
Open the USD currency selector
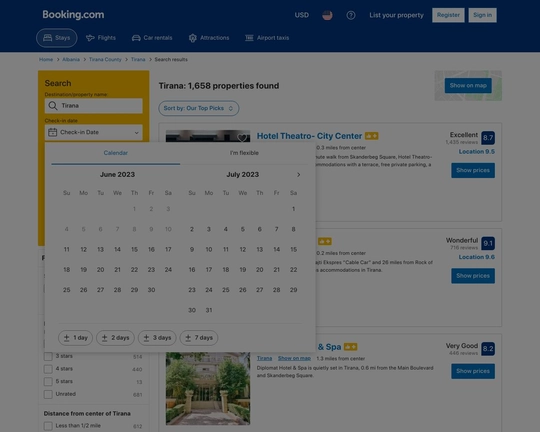click(x=302, y=15)
